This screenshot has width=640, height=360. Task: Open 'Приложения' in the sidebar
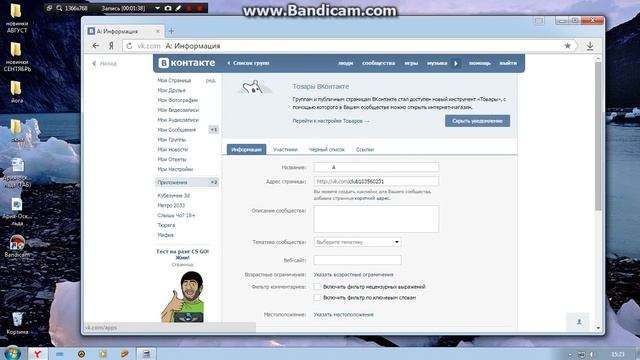187,182
